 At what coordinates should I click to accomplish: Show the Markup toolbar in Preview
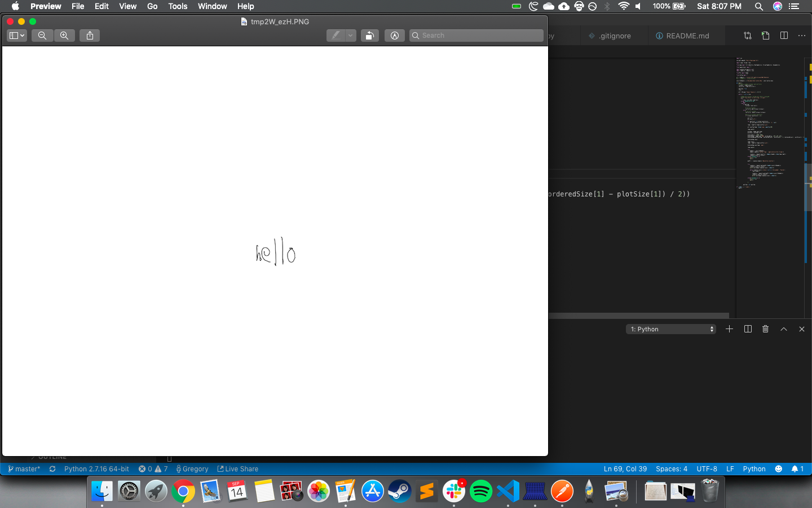point(395,36)
